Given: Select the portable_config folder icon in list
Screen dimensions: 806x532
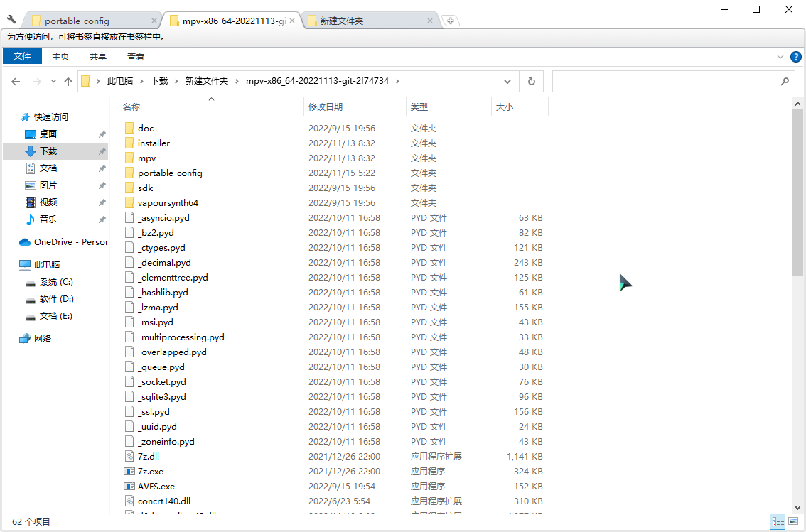Looking at the screenshot, I should [129, 173].
